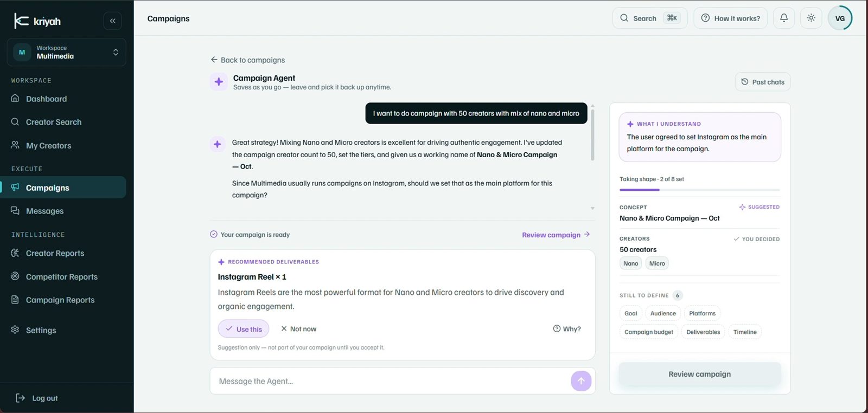Select the Nano tier chip

pyautogui.click(x=631, y=263)
